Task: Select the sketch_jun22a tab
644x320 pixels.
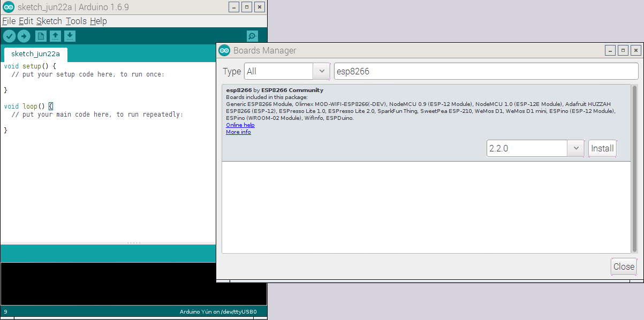Action: coord(35,54)
